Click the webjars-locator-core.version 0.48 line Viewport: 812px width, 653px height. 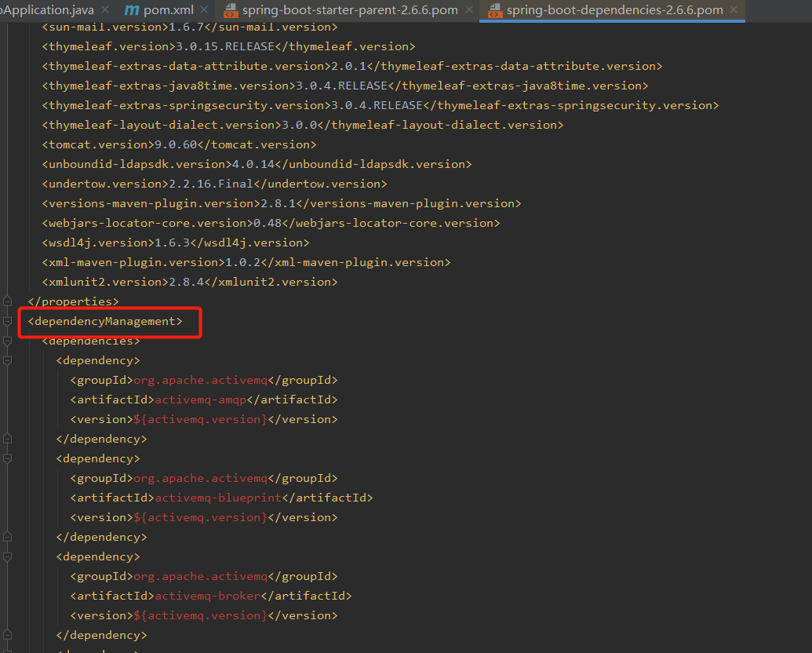[271, 224]
